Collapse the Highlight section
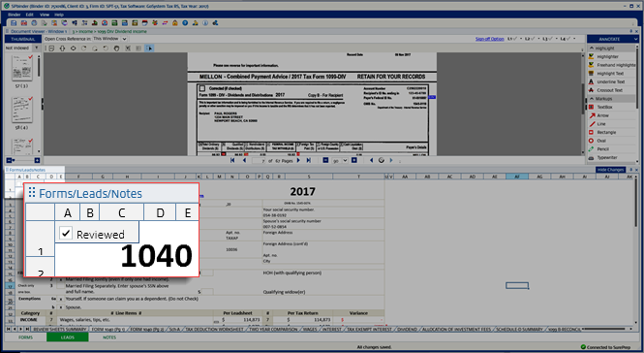Image resolution: width=644 pixels, height=353 pixels. point(592,48)
